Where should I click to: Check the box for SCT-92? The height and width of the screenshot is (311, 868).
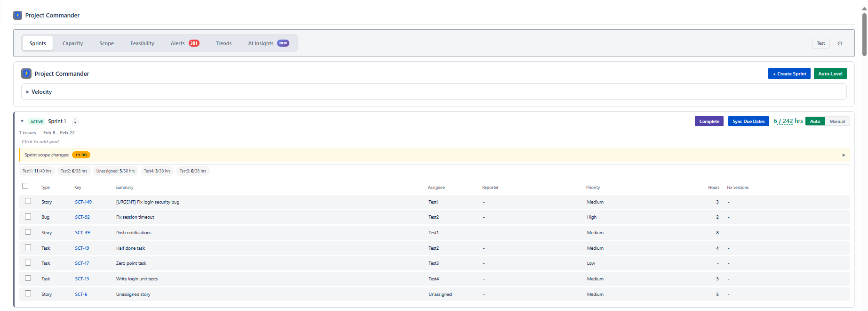(28, 217)
